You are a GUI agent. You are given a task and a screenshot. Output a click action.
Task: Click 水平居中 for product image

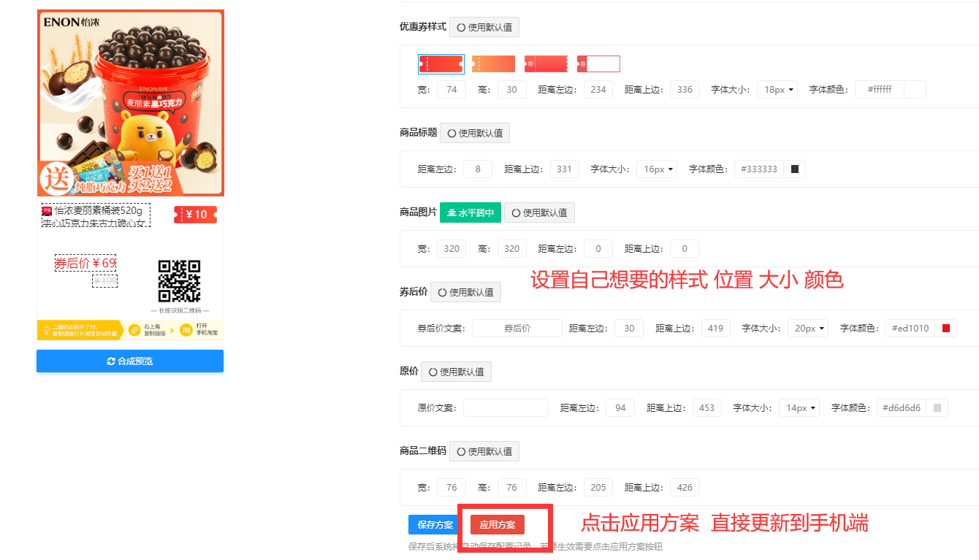471,212
